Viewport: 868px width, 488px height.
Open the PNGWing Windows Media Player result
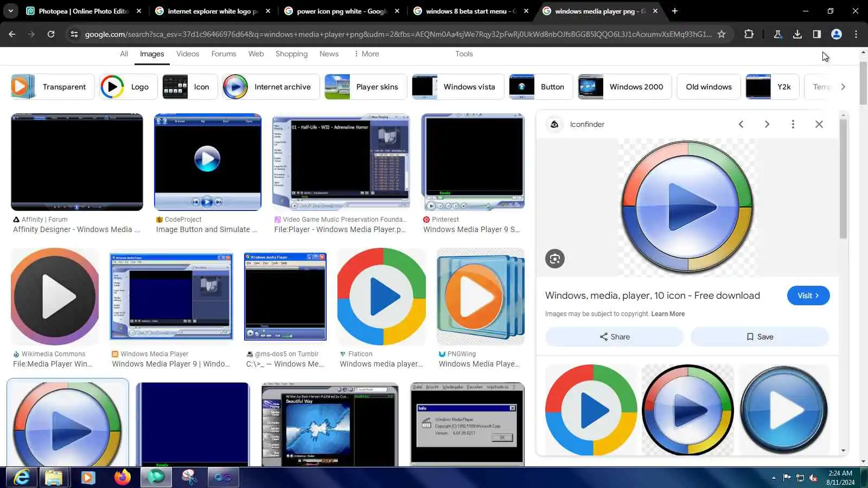tap(481, 297)
